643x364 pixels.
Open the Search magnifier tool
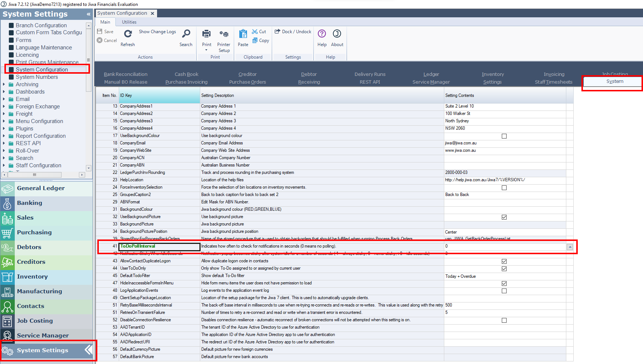(186, 34)
